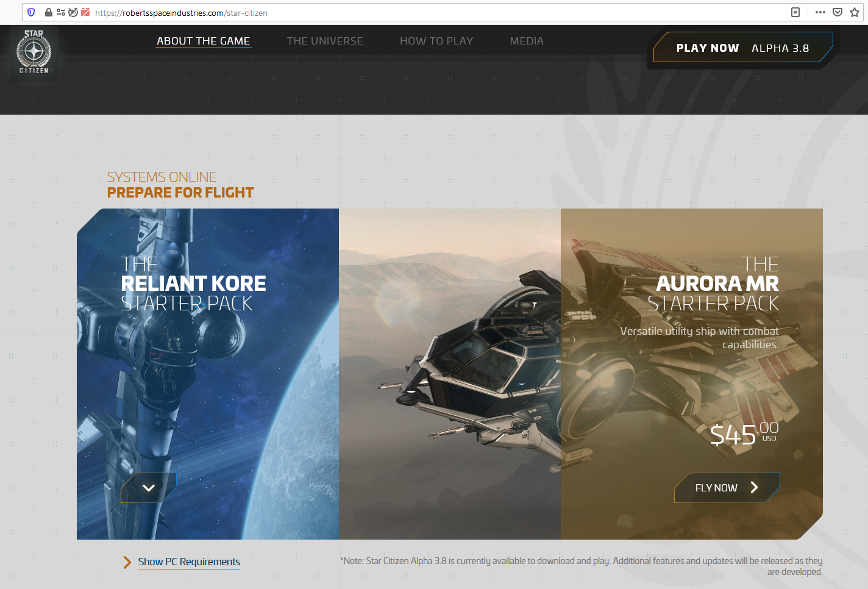Viewport: 868px width, 589px height.
Task: Click the autoplay blocked icon in address bar
Action: (73, 12)
